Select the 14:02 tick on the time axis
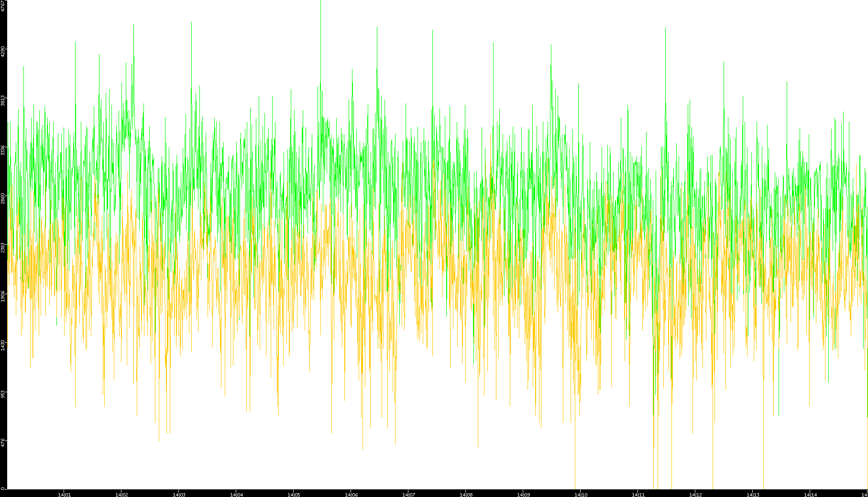868x497 pixels. [x=121, y=494]
